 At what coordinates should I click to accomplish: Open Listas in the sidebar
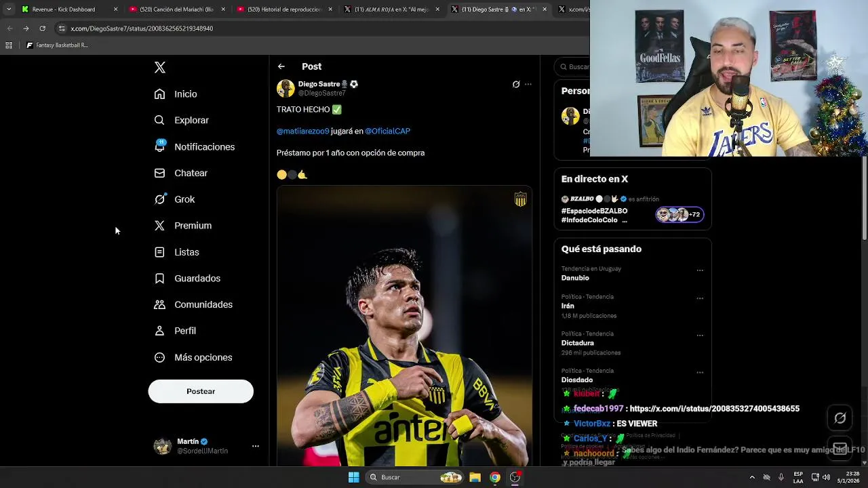[176, 252]
